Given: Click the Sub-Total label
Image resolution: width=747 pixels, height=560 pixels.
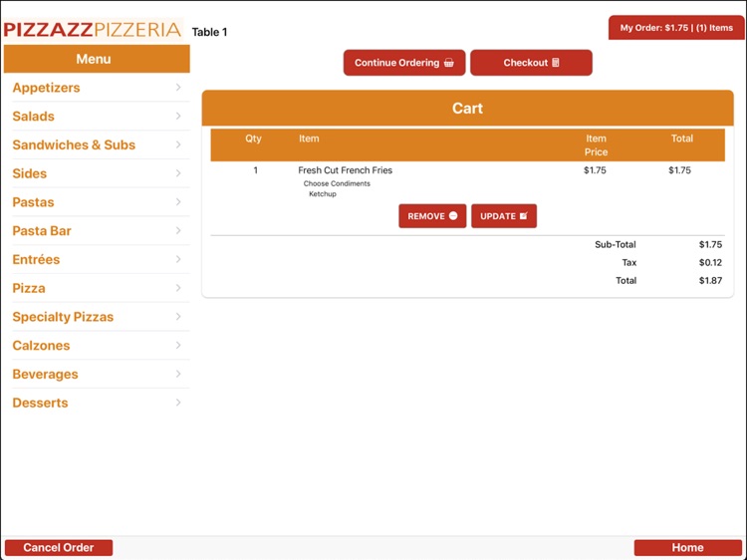Looking at the screenshot, I should click(616, 244).
